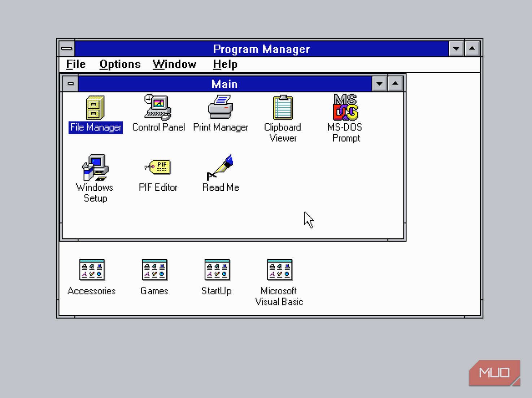Image resolution: width=532 pixels, height=398 pixels.
Task: Minimize the Main group window
Action: [x=379, y=84]
